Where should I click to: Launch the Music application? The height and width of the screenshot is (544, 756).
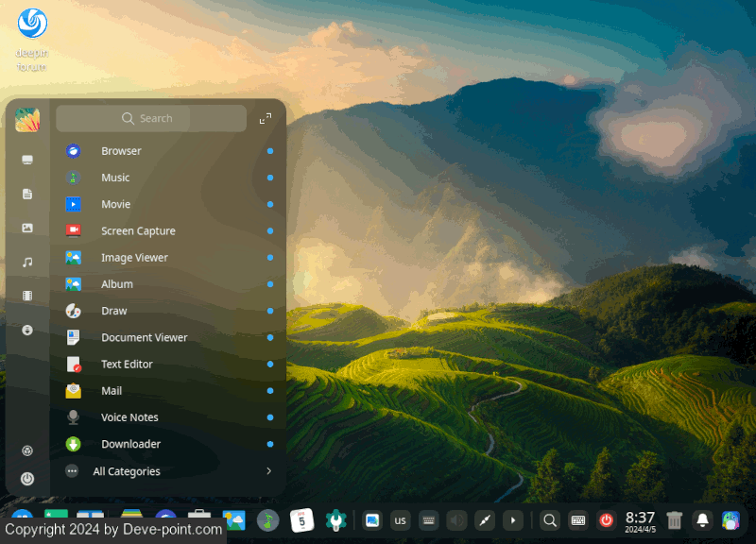[115, 178]
